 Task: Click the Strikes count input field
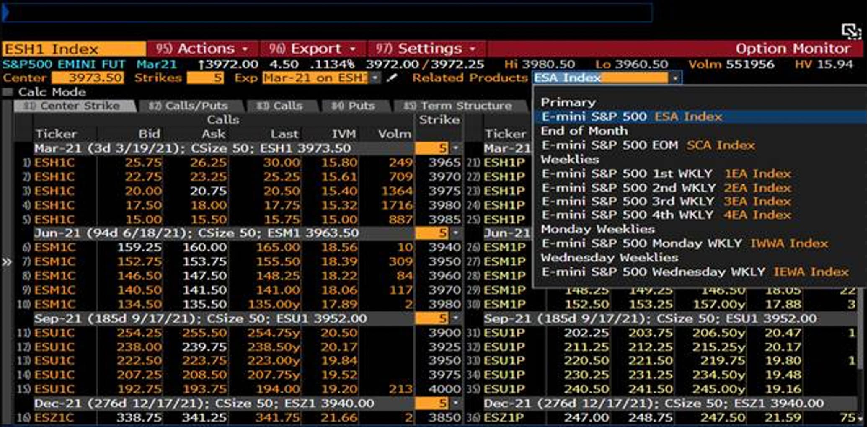click(x=205, y=78)
